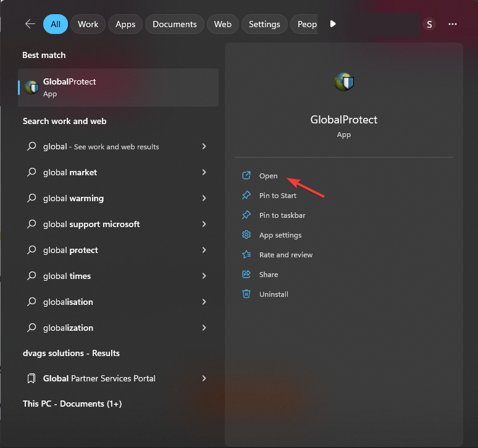
Task: Click the 'global warming' suggestion text
Action: point(73,198)
